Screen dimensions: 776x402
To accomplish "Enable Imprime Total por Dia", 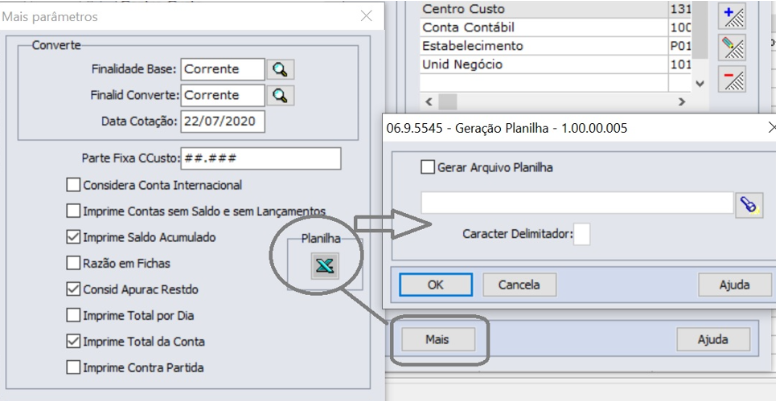I will coord(73,315).
